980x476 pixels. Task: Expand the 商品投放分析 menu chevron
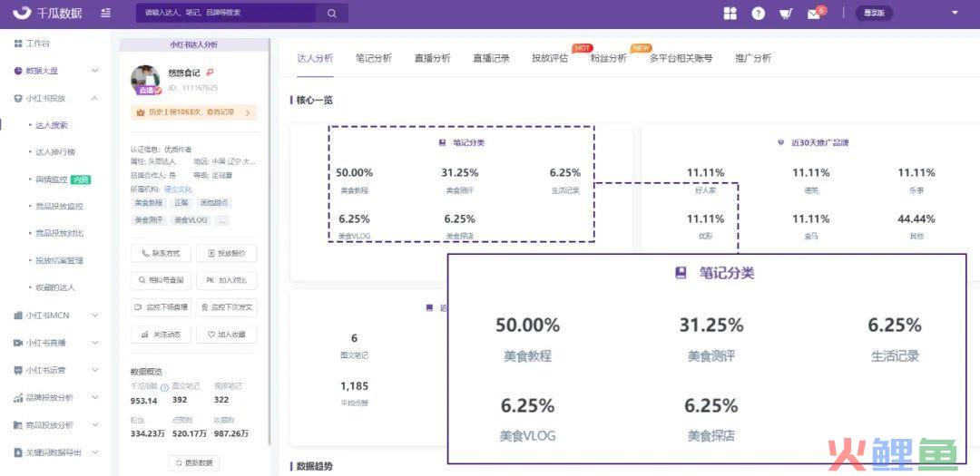point(95,425)
